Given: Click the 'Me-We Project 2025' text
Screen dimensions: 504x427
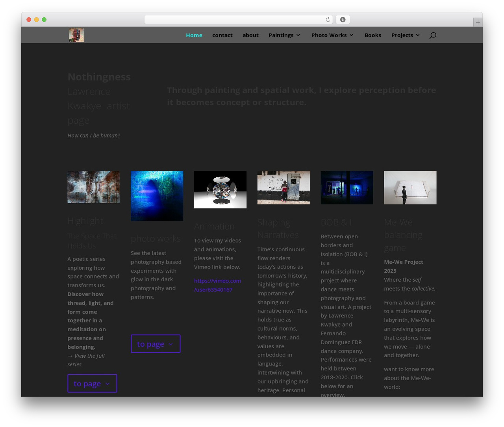Looking at the screenshot, I should pos(404,266).
